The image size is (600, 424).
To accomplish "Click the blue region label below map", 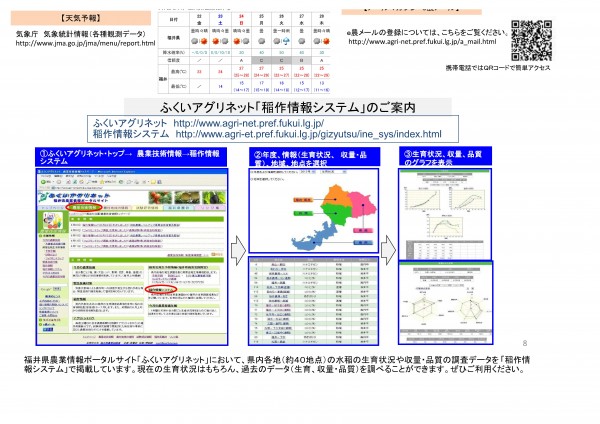I will 362,243.
